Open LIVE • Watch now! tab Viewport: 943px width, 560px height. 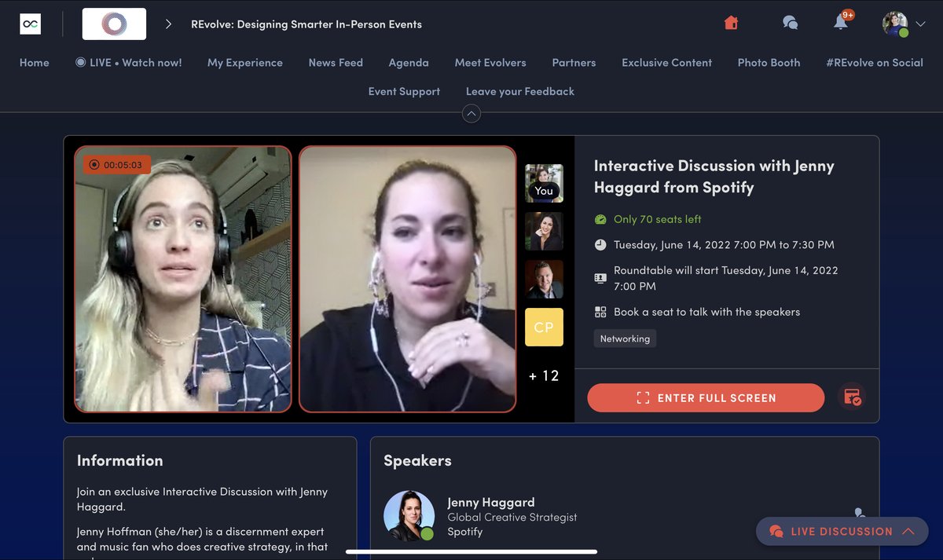(x=129, y=63)
